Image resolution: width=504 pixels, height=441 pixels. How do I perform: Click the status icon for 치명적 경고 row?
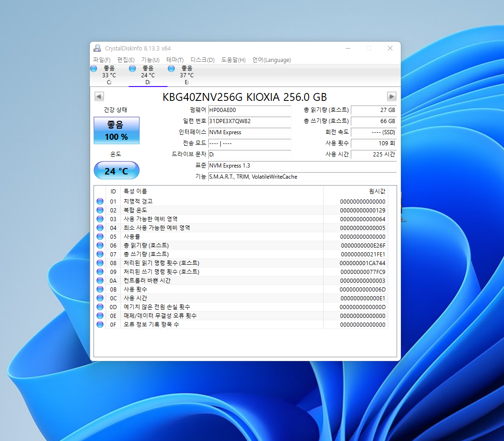[100, 201]
